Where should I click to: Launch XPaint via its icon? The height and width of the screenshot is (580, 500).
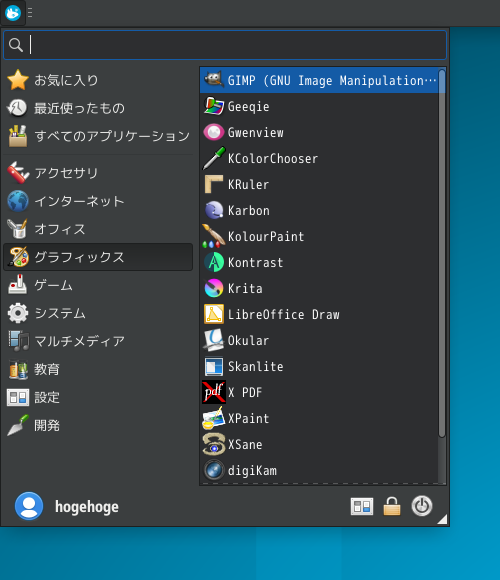(x=214, y=418)
